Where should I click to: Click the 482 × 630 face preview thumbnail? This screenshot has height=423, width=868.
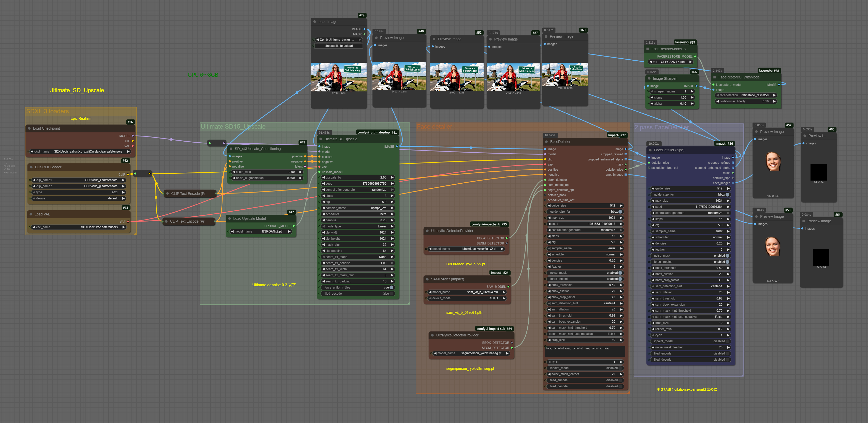coord(773,161)
